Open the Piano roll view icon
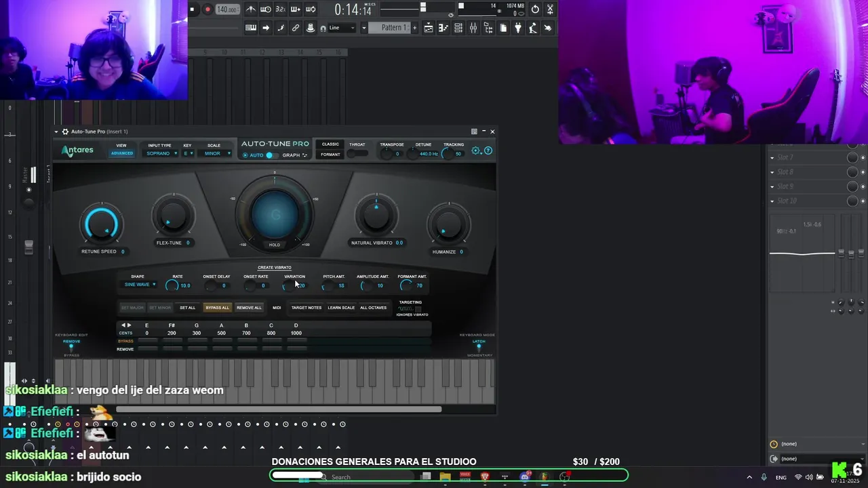Image resolution: width=868 pixels, height=488 pixels. click(443, 28)
